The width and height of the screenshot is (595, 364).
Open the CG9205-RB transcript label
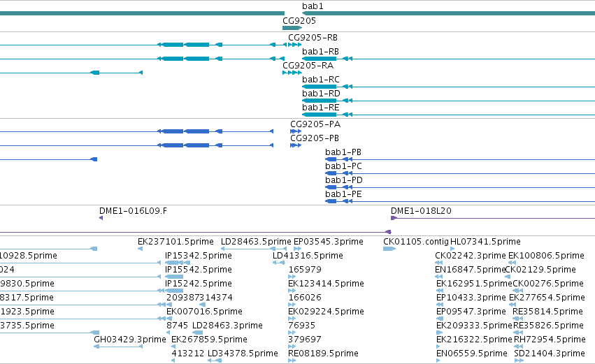tap(313, 38)
